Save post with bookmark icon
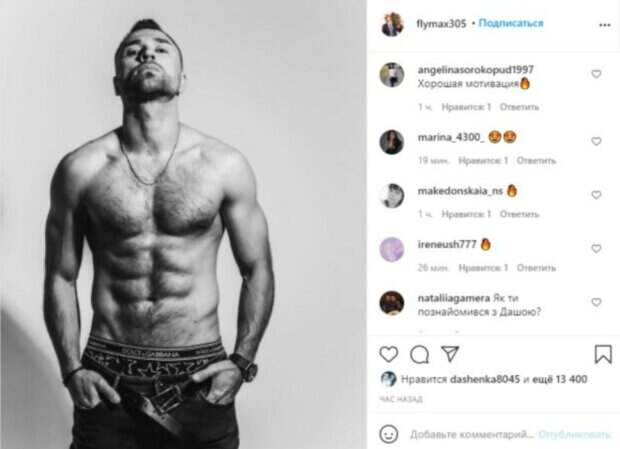This screenshot has width=620, height=449. (603, 354)
